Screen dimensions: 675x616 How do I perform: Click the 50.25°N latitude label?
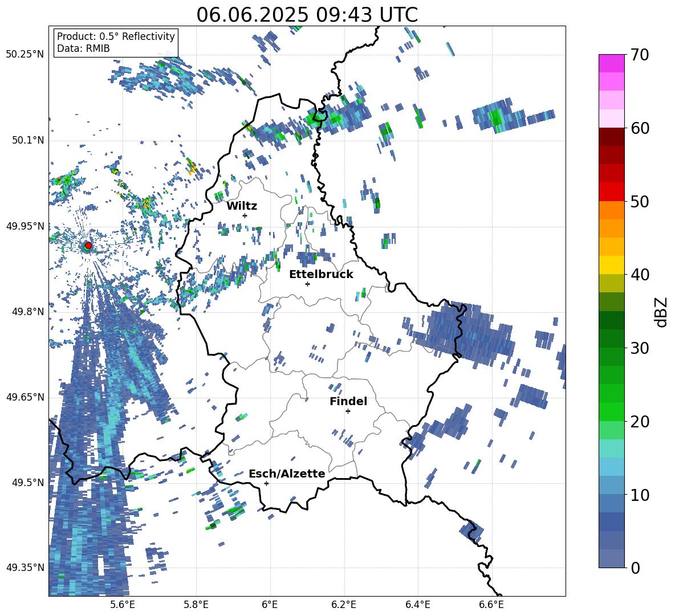[25, 55]
